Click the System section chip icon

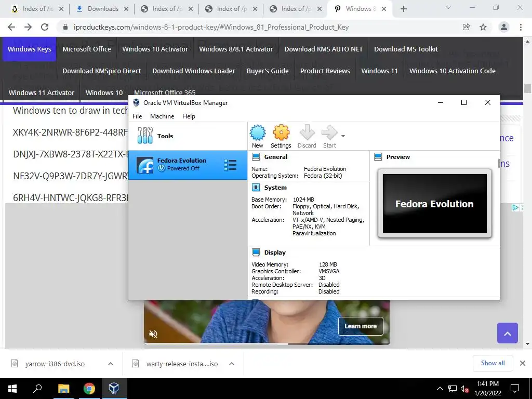click(x=256, y=187)
